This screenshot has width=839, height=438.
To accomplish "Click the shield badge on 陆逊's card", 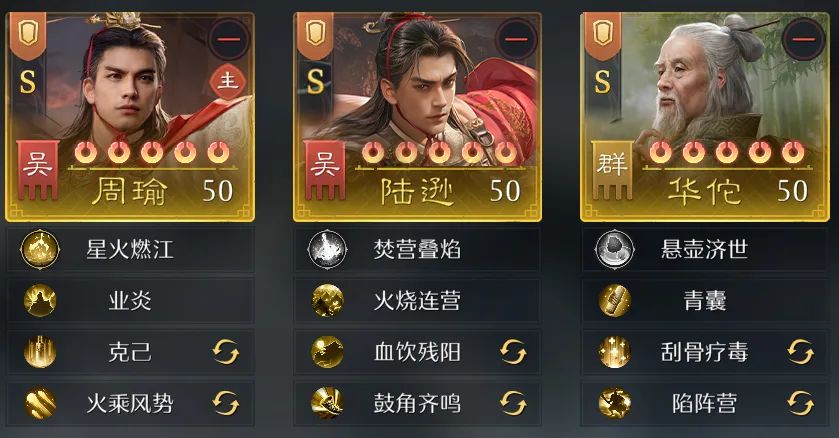I will coord(316,35).
